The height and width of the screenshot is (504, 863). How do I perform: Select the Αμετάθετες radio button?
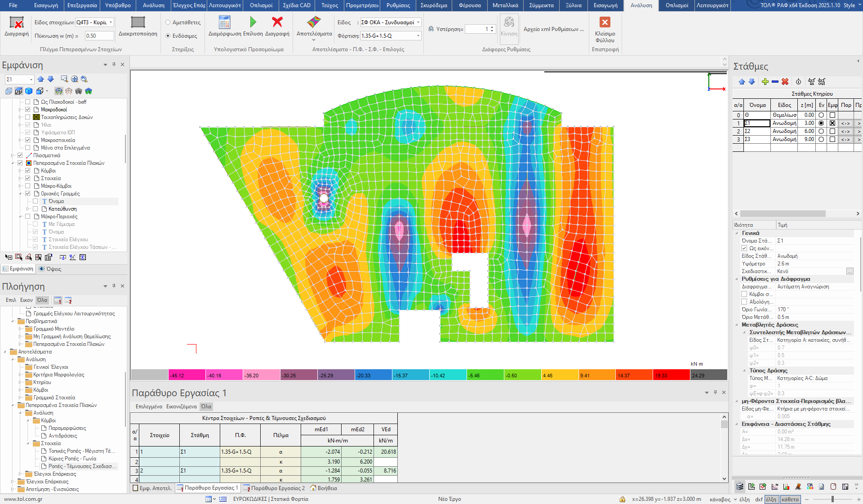pyautogui.click(x=168, y=22)
